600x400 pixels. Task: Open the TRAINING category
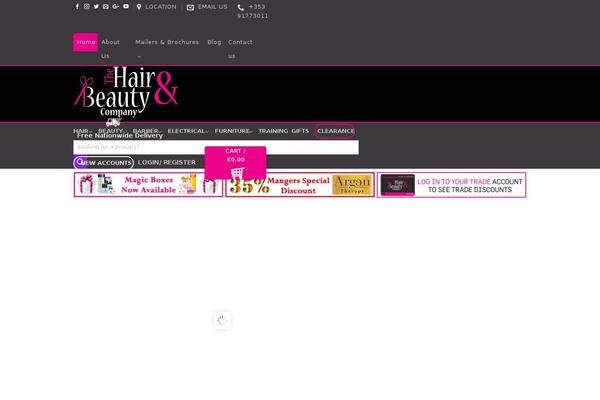tap(273, 131)
